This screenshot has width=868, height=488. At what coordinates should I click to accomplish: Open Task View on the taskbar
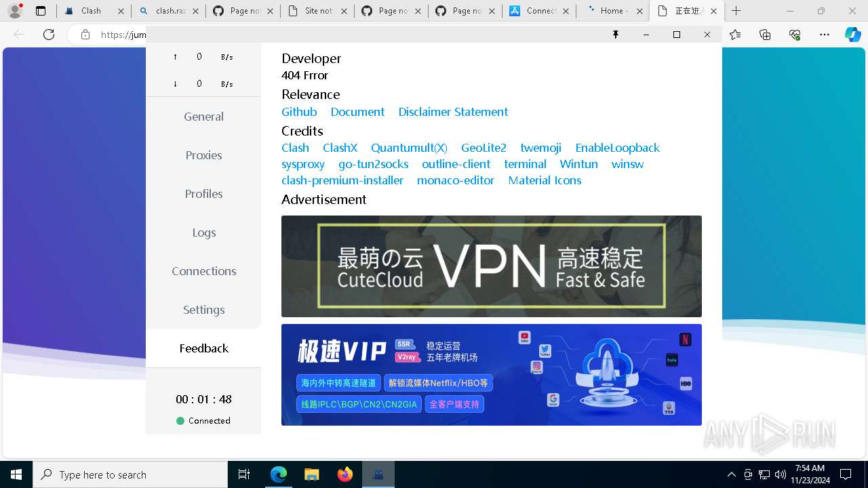tap(244, 474)
